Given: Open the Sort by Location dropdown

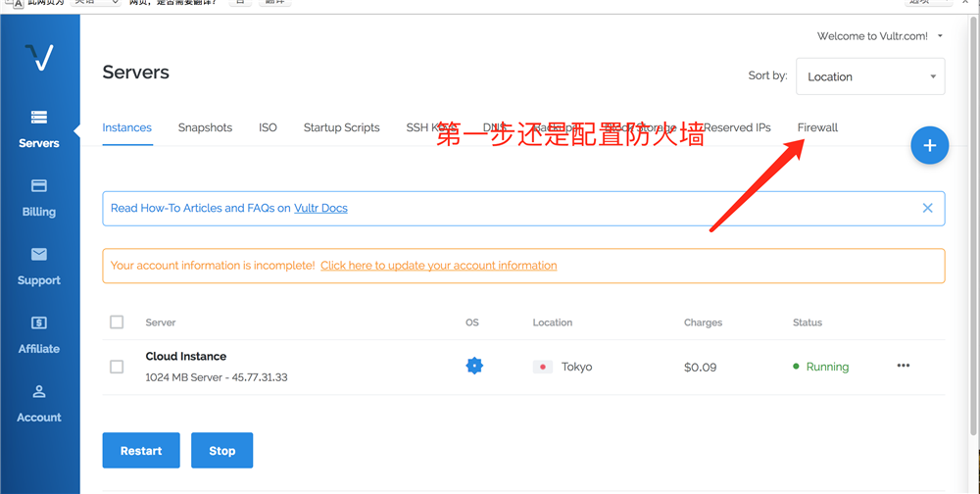Looking at the screenshot, I should pyautogui.click(x=870, y=76).
